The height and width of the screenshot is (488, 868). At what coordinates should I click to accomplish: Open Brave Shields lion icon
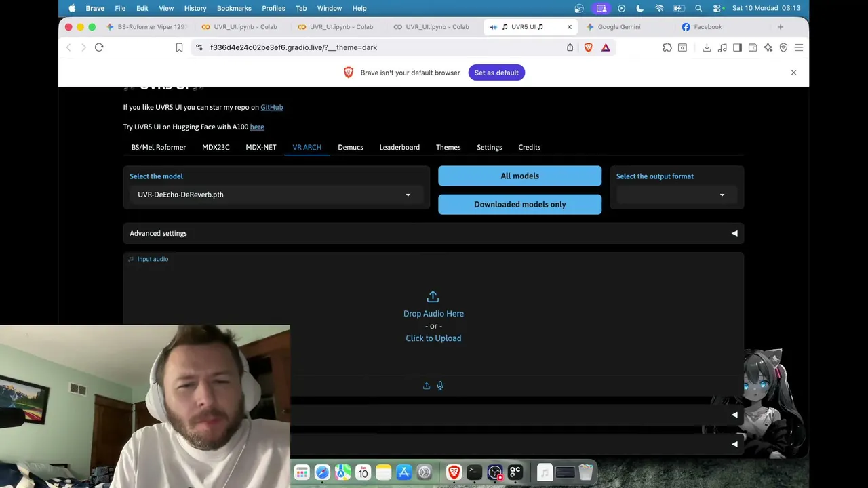pyautogui.click(x=588, y=47)
